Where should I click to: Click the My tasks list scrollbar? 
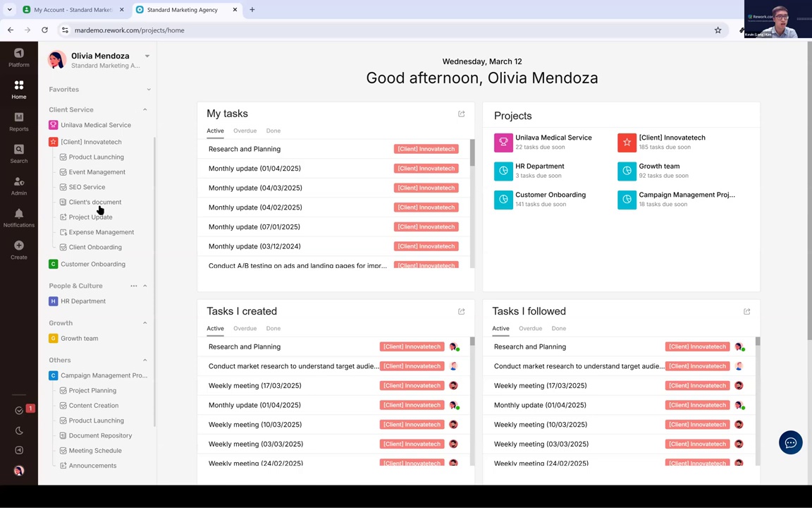pos(472,153)
